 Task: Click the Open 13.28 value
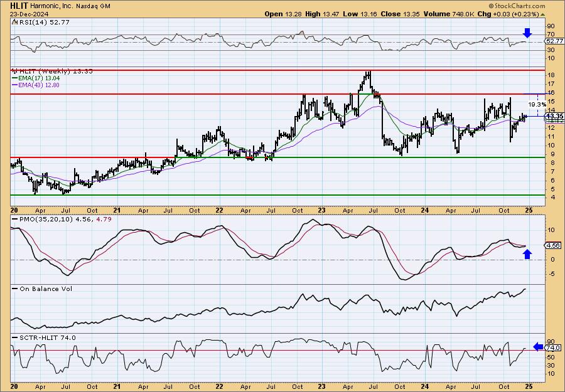pos(284,14)
